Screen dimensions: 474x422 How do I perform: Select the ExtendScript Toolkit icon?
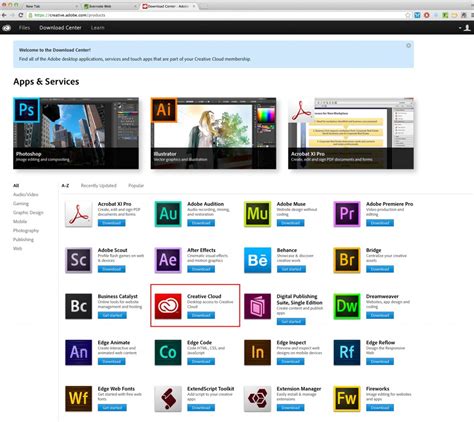pyautogui.click(x=168, y=399)
